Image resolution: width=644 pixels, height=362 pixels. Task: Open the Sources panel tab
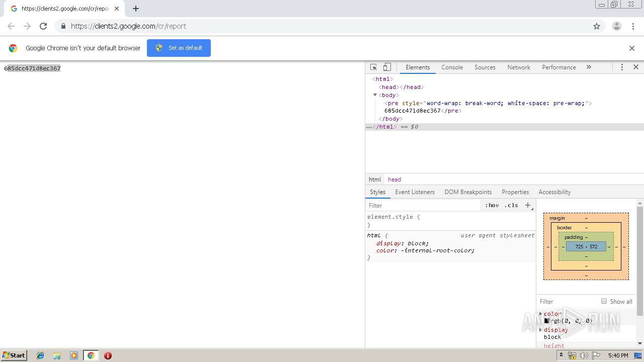(485, 67)
